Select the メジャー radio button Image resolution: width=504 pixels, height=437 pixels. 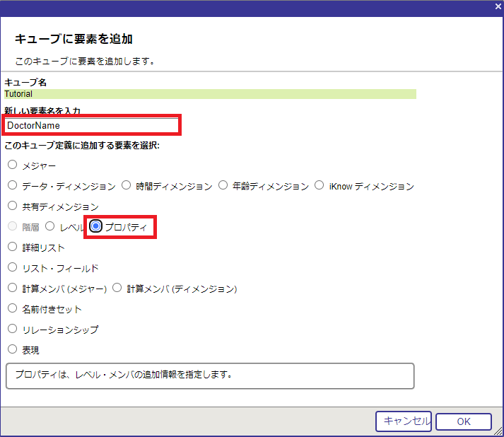[x=12, y=165]
